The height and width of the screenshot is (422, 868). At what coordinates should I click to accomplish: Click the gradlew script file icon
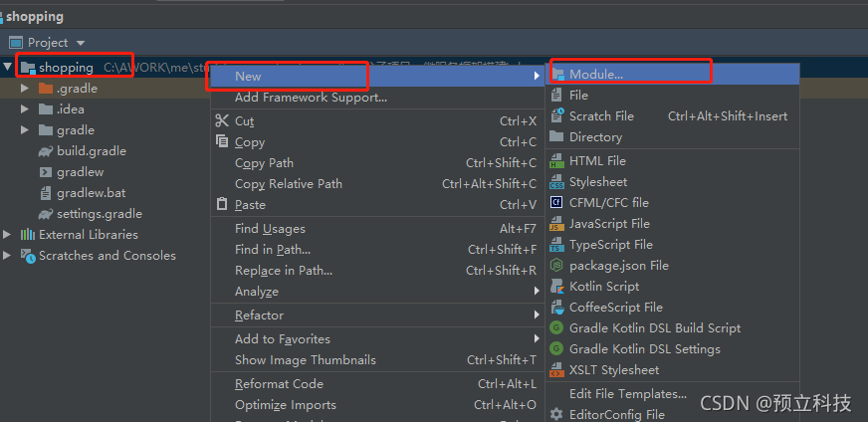[46, 172]
